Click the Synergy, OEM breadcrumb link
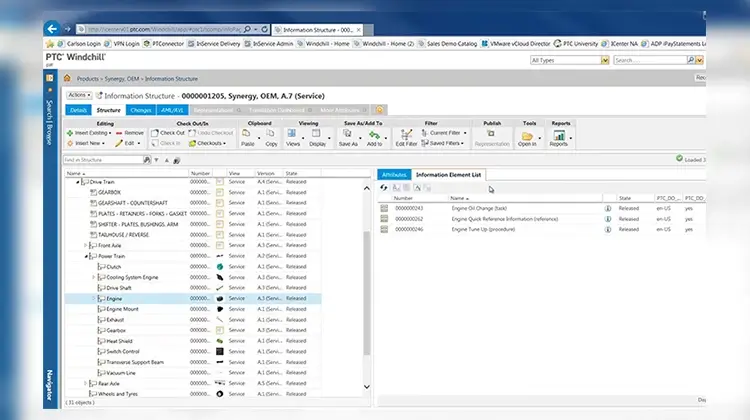This screenshot has width=750, height=420. click(x=122, y=78)
